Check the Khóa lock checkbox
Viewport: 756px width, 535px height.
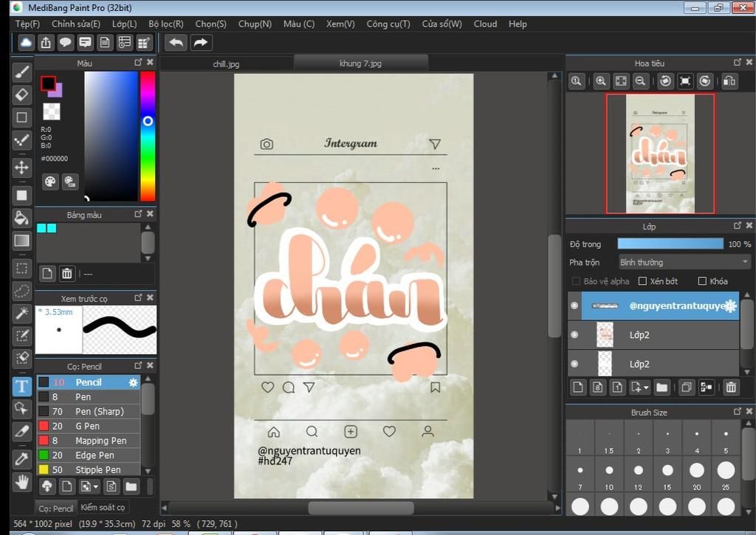coord(702,281)
